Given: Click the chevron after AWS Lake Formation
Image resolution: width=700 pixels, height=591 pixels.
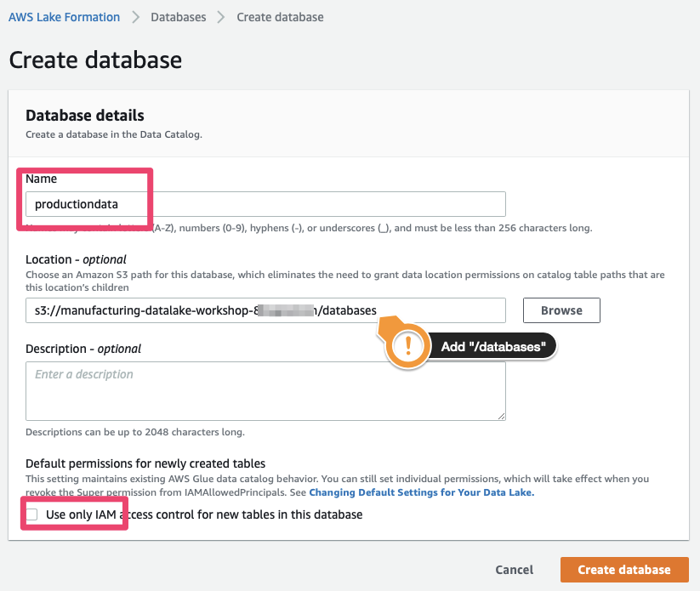Looking at the screenshot, I should (135, 17).
